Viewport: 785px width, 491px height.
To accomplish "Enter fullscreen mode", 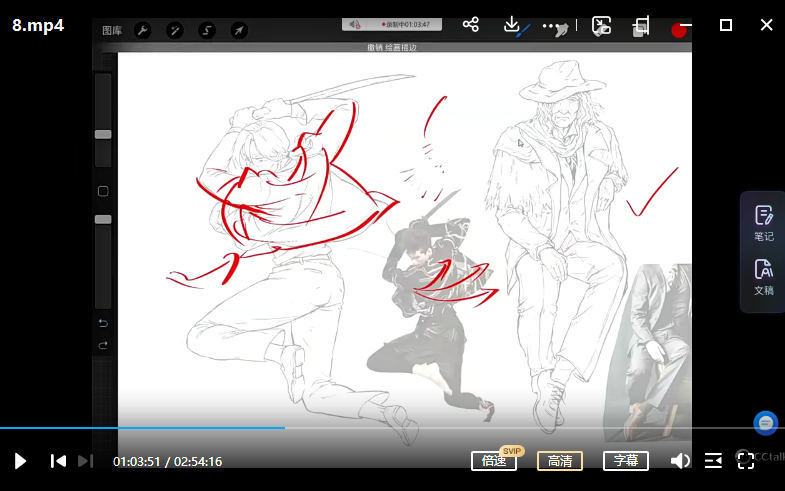I will click(x=745, y=461).
